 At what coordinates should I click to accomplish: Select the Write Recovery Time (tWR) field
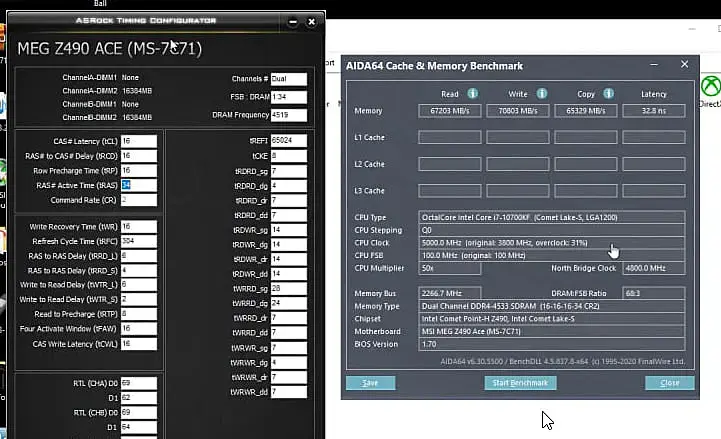point(139,227)
